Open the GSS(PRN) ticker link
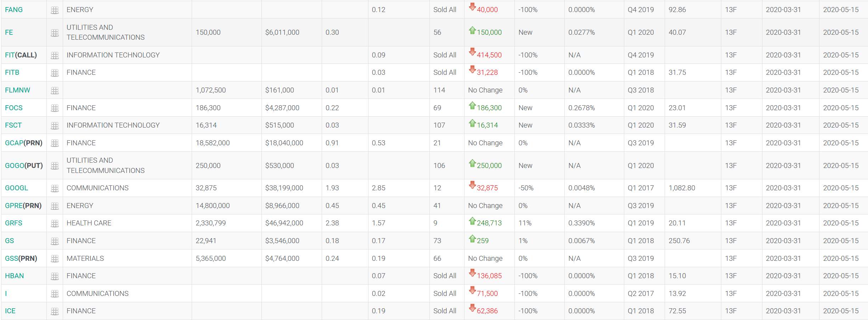This screenshot has width=868, height=320. coord(21,259)
